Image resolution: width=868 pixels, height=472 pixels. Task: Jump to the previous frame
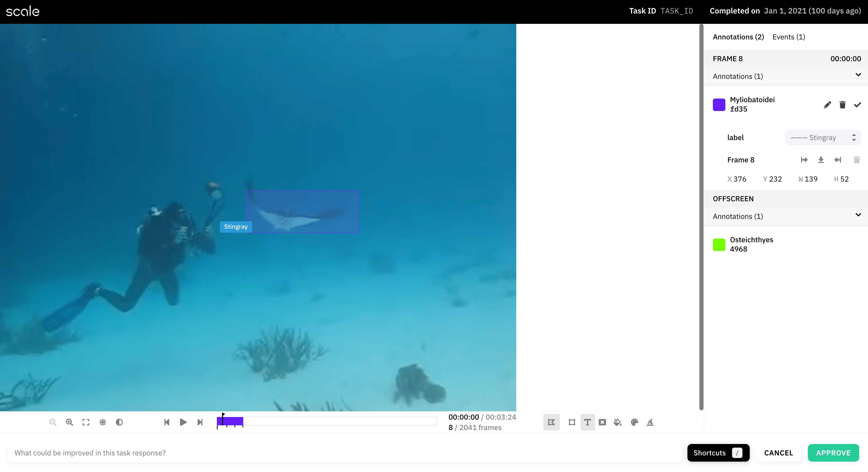pyautogui.click(x=167, y=422)
